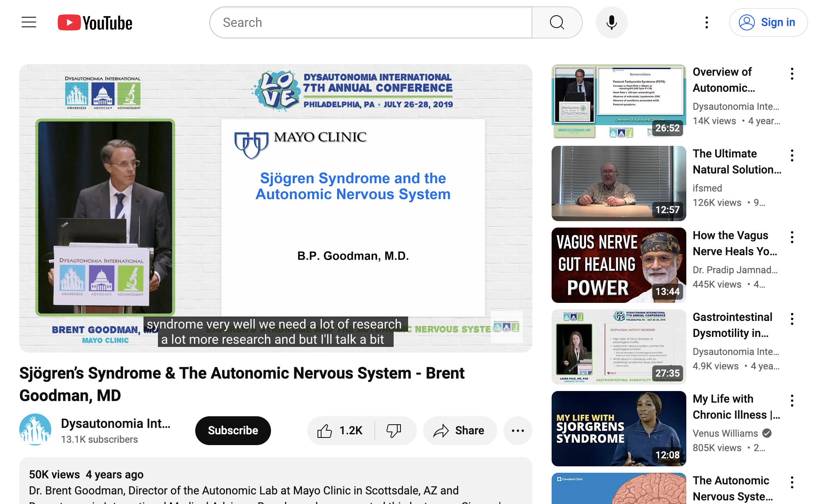Open options for How the Vagus Nerve video
This screenshot has width=821, height=504.
[792, 237]
